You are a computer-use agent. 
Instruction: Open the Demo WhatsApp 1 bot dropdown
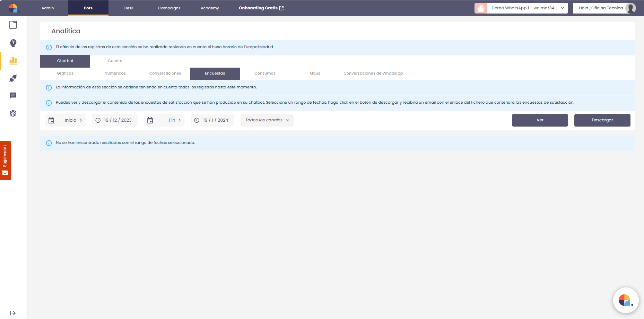(x=527, y=8)
